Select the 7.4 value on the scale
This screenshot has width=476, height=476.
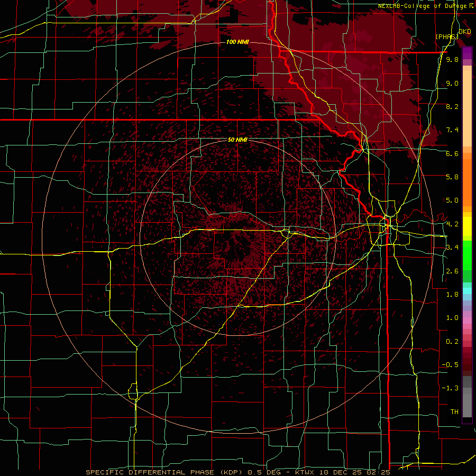pyautogui.click(x=452, y=130)
